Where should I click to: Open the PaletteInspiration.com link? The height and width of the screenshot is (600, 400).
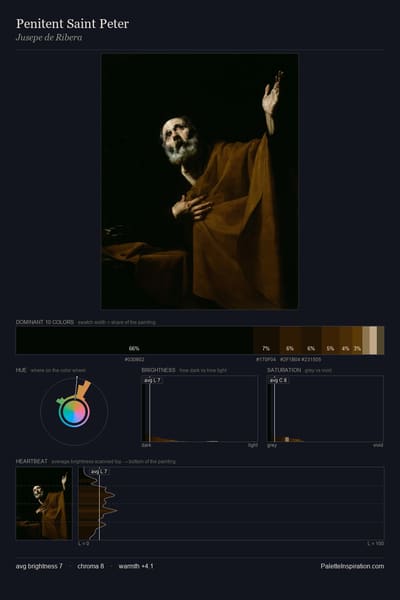pos(352,566)
